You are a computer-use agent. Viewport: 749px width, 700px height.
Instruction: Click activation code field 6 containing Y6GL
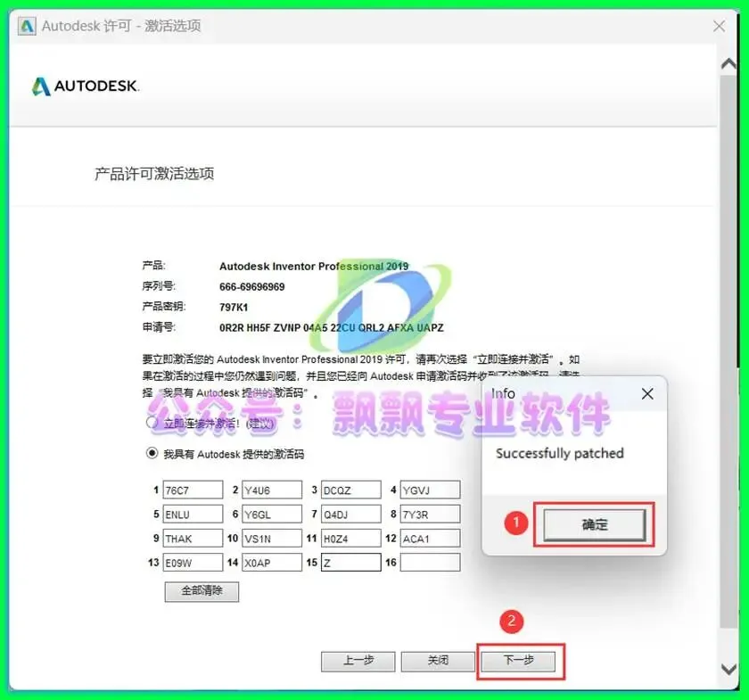point(272,515)
